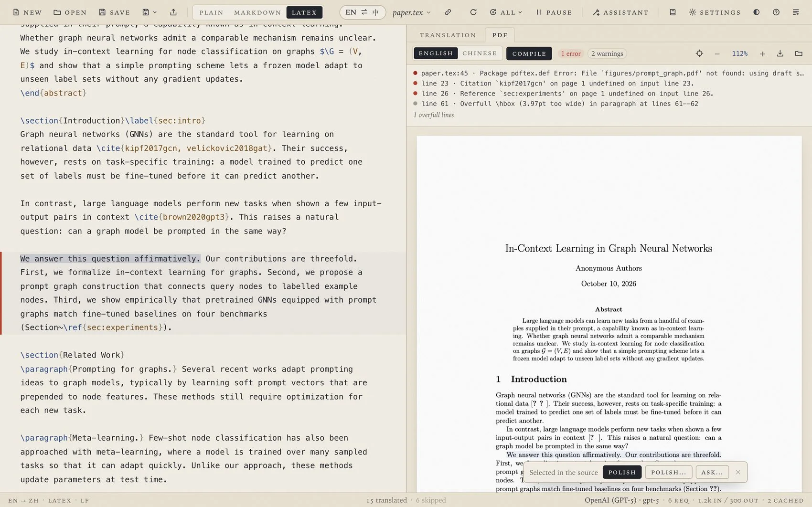
Task: Open the help question-mark icon
Action: (x=776, y=12)
